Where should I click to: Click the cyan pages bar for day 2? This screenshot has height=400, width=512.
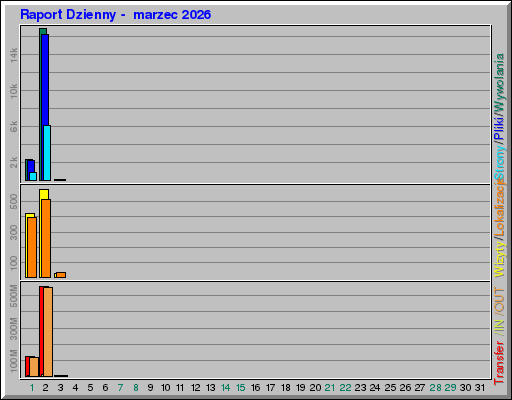point(47,153)
